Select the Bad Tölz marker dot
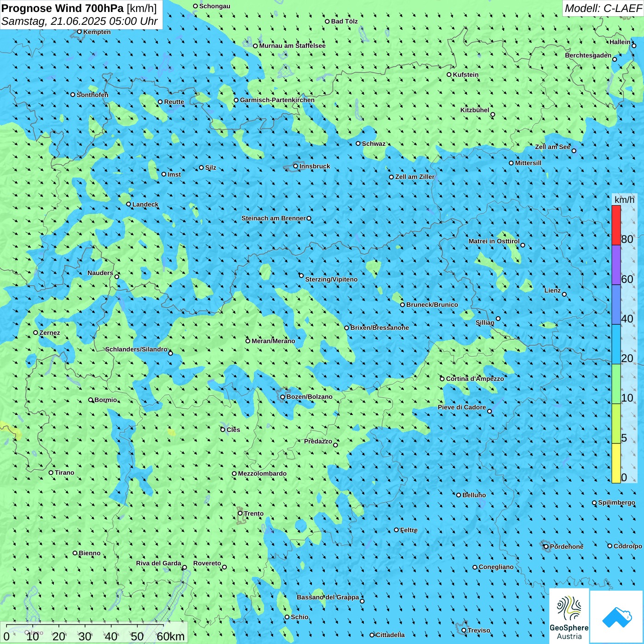 (x=327, y=21)
